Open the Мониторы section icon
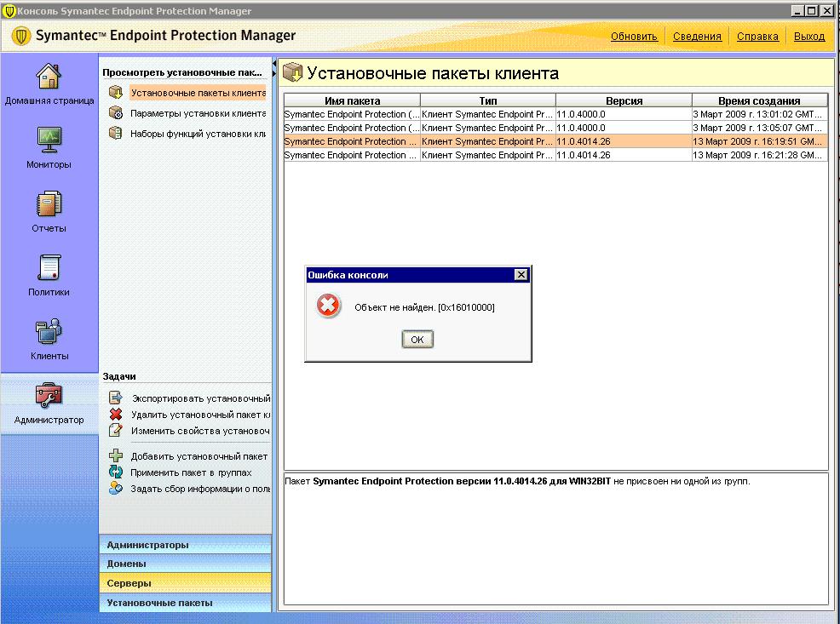The height and width of the screenshot is (624, 840). pos(49,140)
